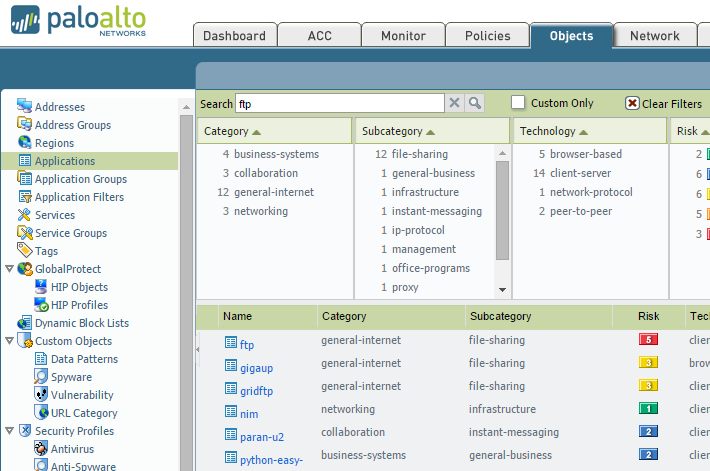This screenshot has width=710, height=471.
Task: Select Anti-Spyware in the sidebar
Action: [x=83, y=466]
